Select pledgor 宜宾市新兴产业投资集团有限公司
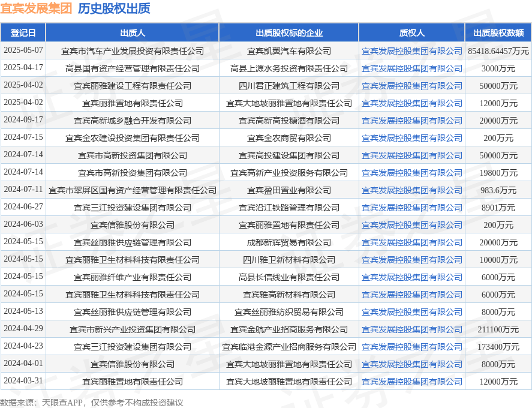 (x=133, y=329)
